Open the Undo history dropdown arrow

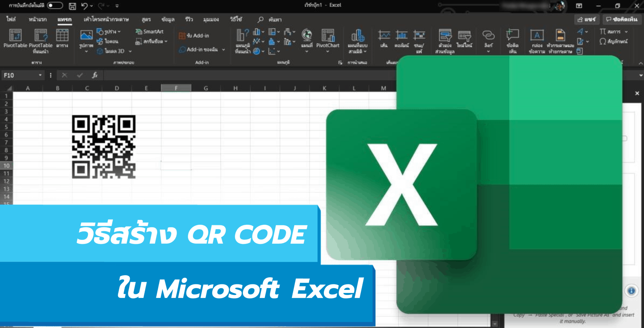pos(92,6)
